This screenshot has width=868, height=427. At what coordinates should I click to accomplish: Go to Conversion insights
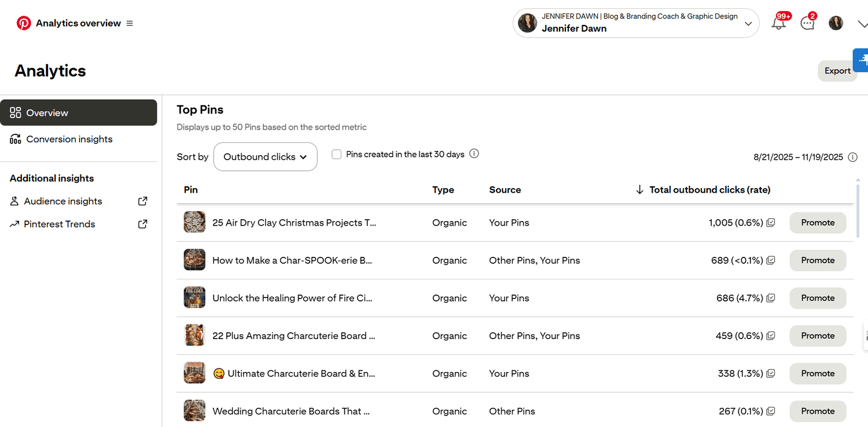coord(69,139)
